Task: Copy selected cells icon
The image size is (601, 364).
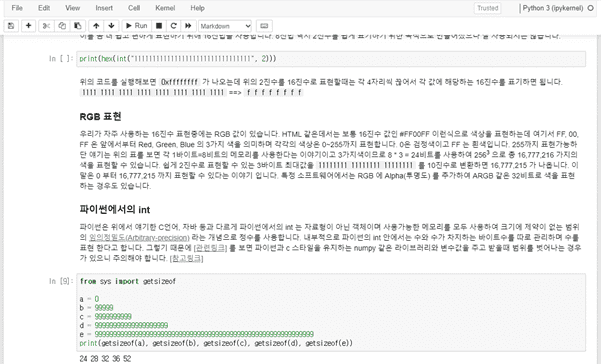Action: (62, 26)
